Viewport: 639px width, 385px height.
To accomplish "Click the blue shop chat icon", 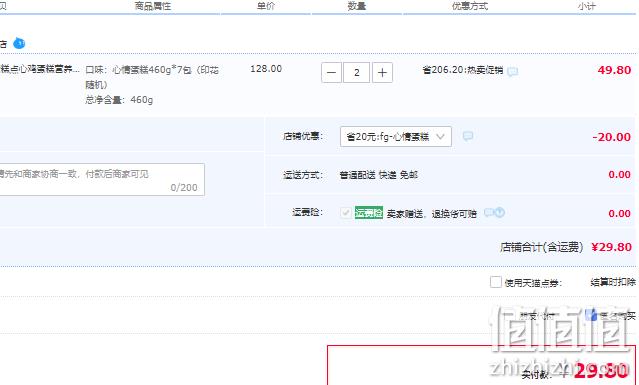I will click(x=19, y=43).
